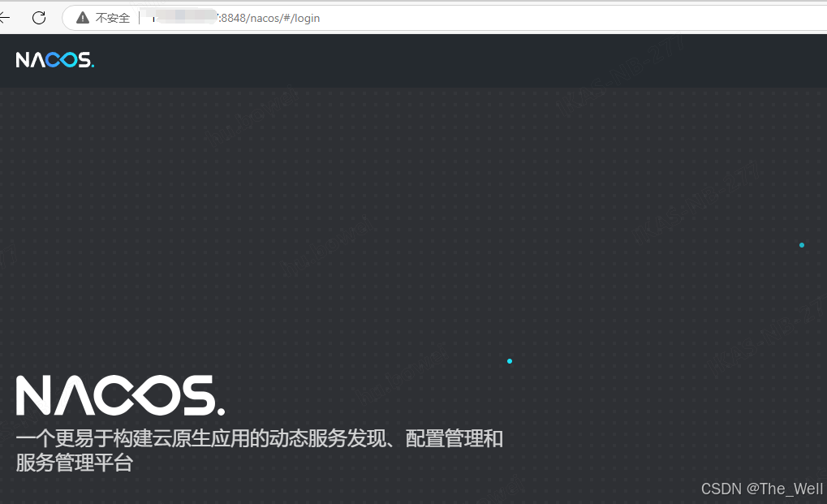The width and height of the screenshot is (827, 504).
Task: Click the text 服务管理平台
Action: [x=75, y=463]
